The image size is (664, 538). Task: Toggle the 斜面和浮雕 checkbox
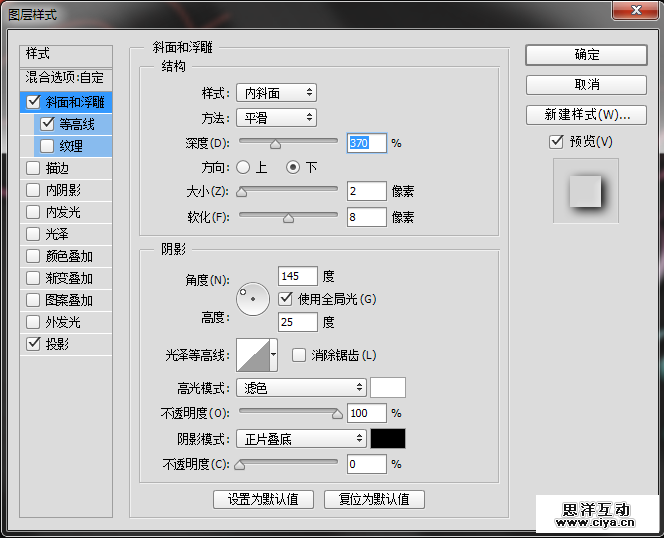[x=33, y=102]
